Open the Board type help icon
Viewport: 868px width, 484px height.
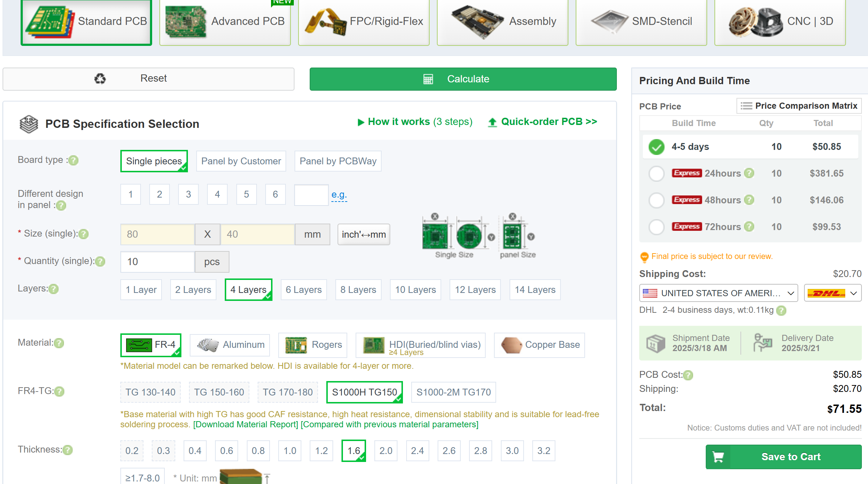pyautogui.click(x=74, y=160)
